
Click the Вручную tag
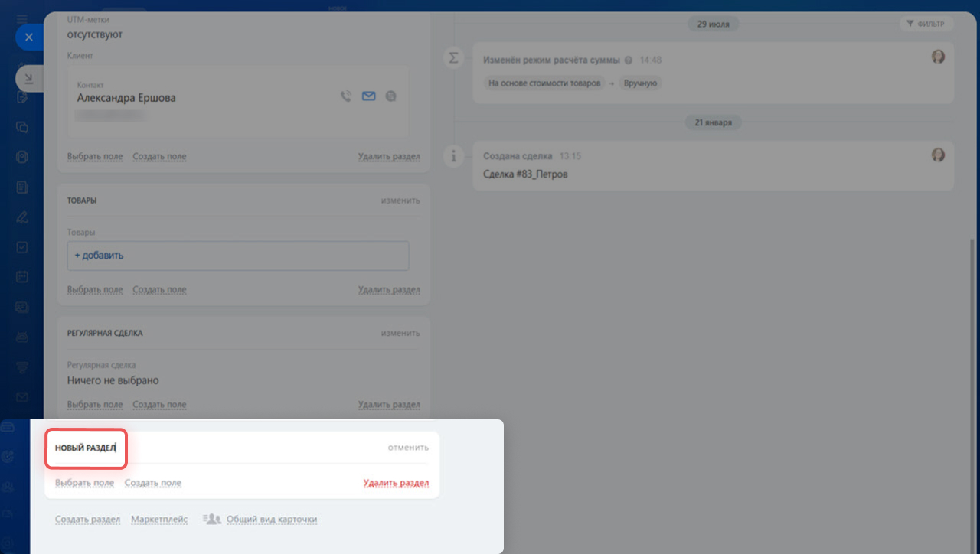(x=641, y=83)
